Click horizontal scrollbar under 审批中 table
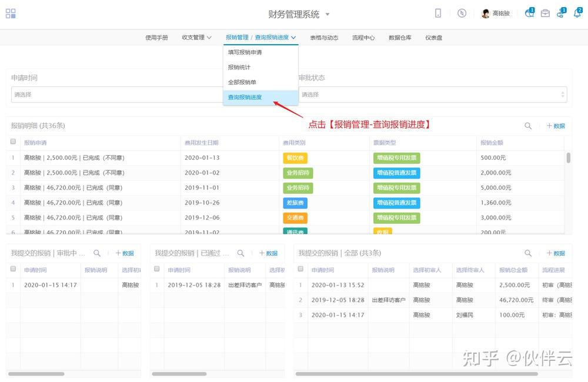 pyautogui.click(x=36, y=374)
